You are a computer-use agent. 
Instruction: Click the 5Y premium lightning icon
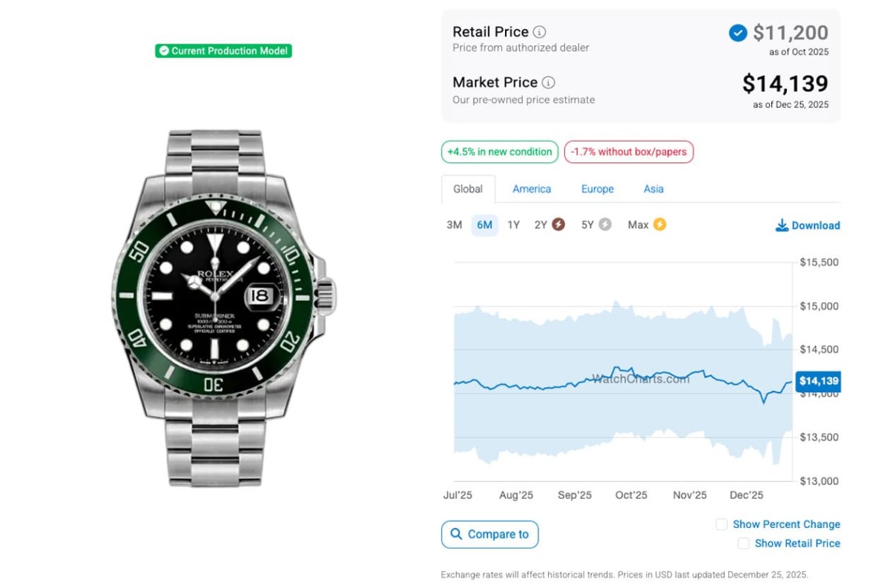605,225
